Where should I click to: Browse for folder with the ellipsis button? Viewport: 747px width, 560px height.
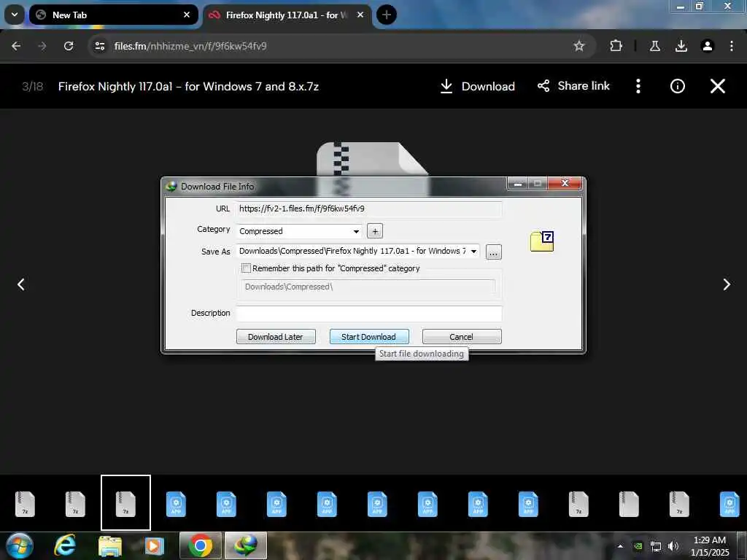(494, 252)
